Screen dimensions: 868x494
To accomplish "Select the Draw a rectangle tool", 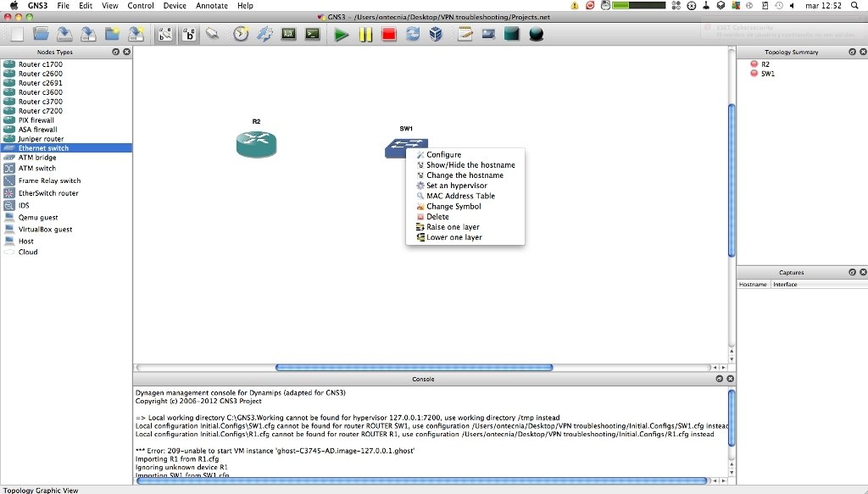I will point(512,34).
